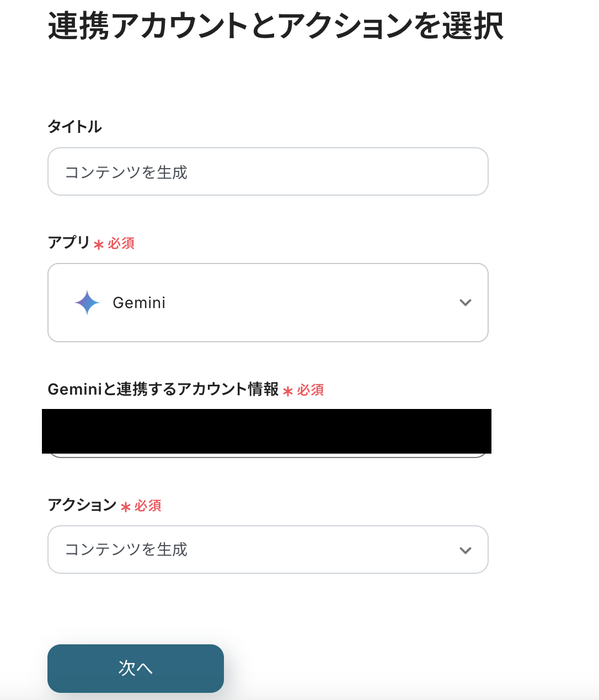
Task: Click the タイトル field label
Action: pyautogui.click(x=74, y=126)
